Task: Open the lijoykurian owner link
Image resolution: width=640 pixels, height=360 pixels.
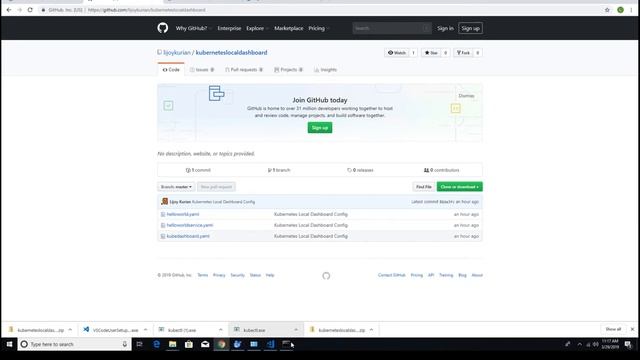Action: (x=177, y=52)
